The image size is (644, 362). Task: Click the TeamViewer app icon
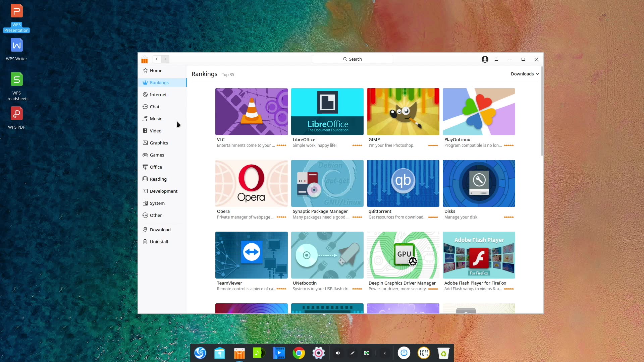251,255
